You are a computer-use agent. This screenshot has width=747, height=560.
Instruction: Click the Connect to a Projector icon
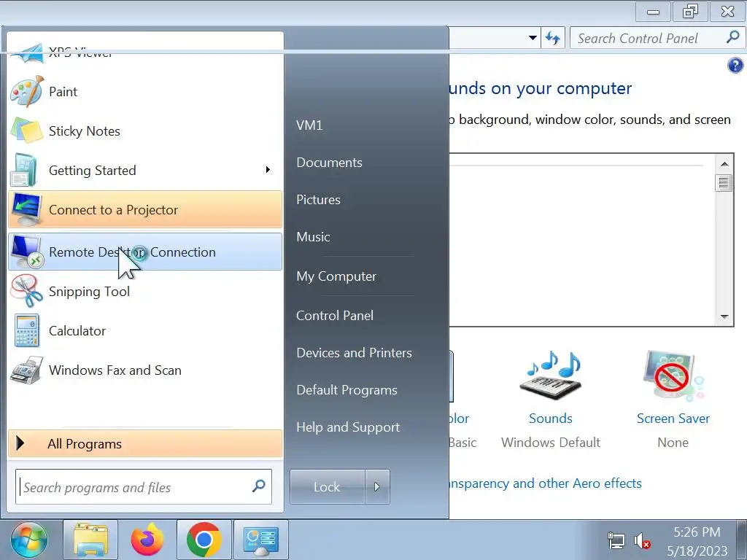[x=27, y=209]
